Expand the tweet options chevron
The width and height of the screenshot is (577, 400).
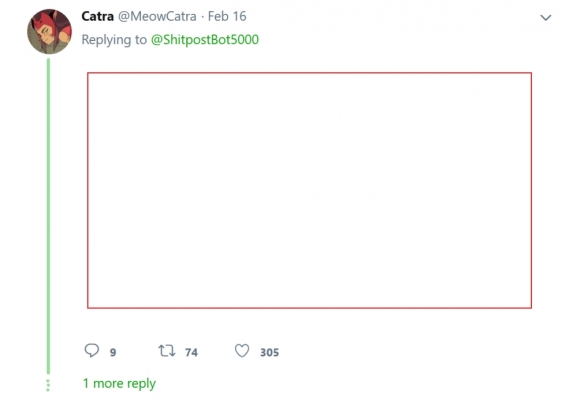545,17
